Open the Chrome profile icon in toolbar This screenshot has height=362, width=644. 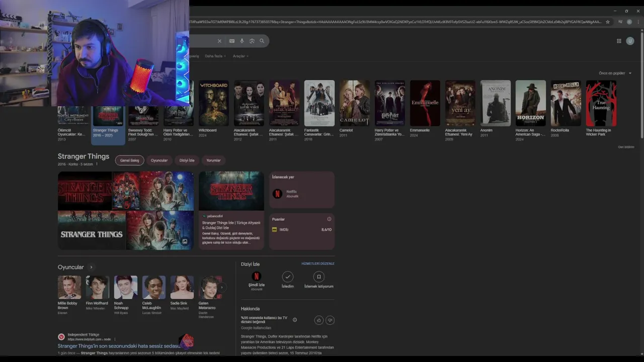point(629,22)
